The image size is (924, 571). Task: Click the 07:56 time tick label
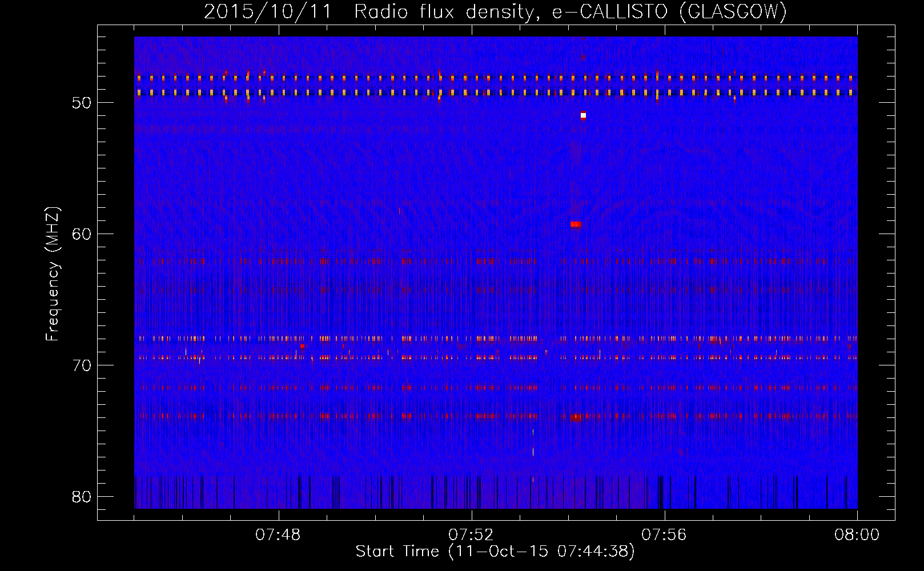[x=664, y=535]
